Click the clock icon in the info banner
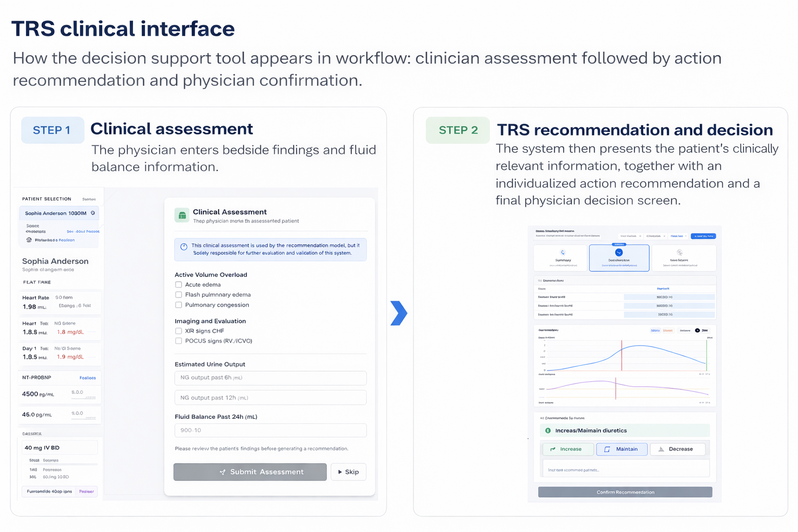Viewport: 798px width, 532px height. pos(183,247)
